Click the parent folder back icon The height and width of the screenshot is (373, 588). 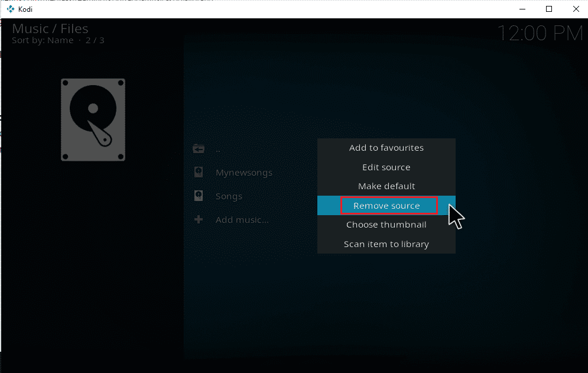tap(199, 149)
